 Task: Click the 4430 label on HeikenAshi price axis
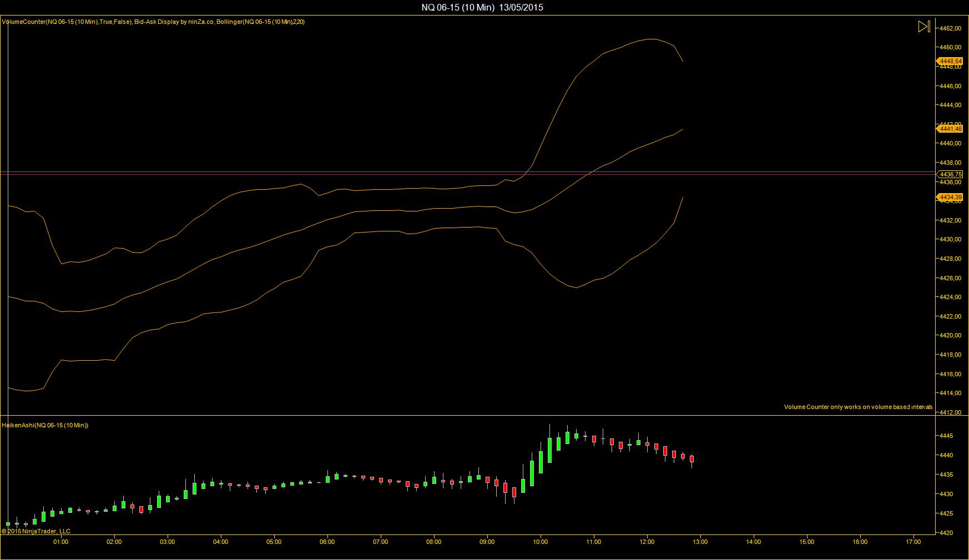946,495
